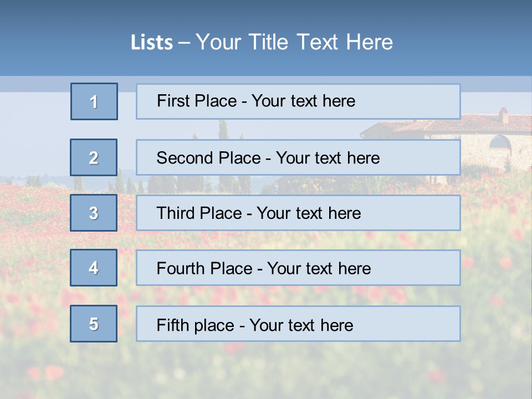Image resolution: width=532 pixels, height=399 pixels.
Task: Click the 'Third Place' text bar
Action: tap(298, 213)
